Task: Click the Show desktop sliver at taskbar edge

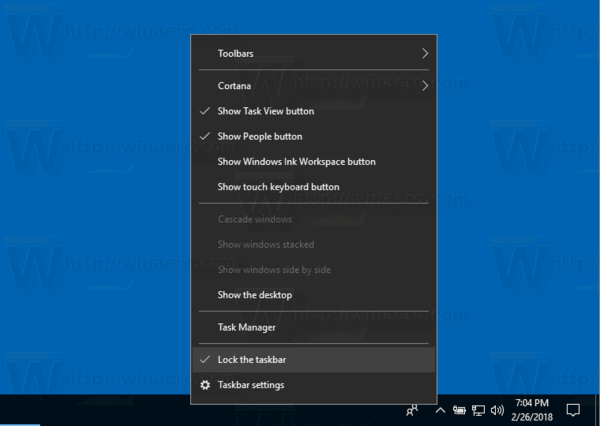Action: (598, 410)
